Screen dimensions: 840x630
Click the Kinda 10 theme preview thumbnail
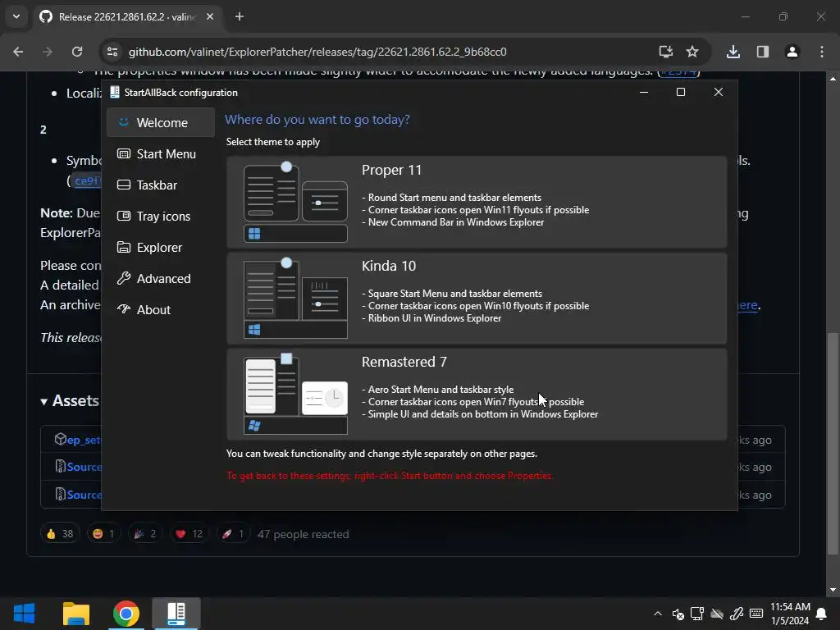[295, 298]
